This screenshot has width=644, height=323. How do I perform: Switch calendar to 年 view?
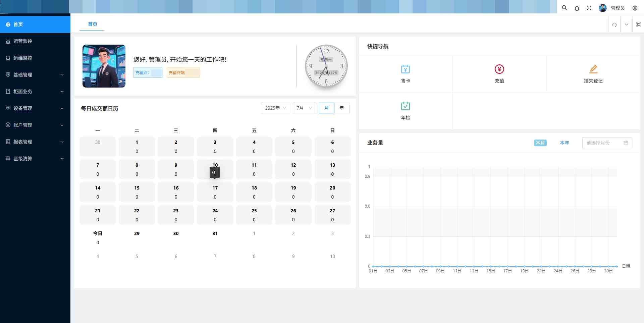(342, 108)
